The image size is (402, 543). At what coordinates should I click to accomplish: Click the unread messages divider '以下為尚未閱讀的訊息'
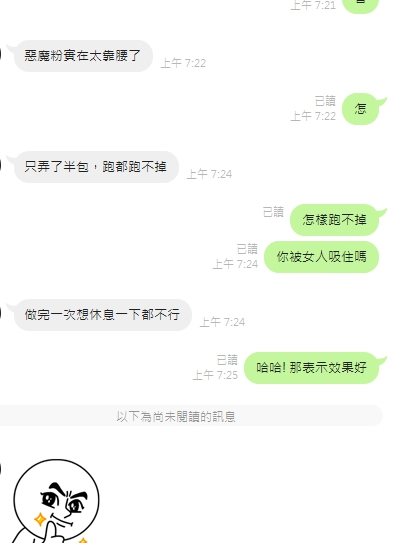click(176, 416)
